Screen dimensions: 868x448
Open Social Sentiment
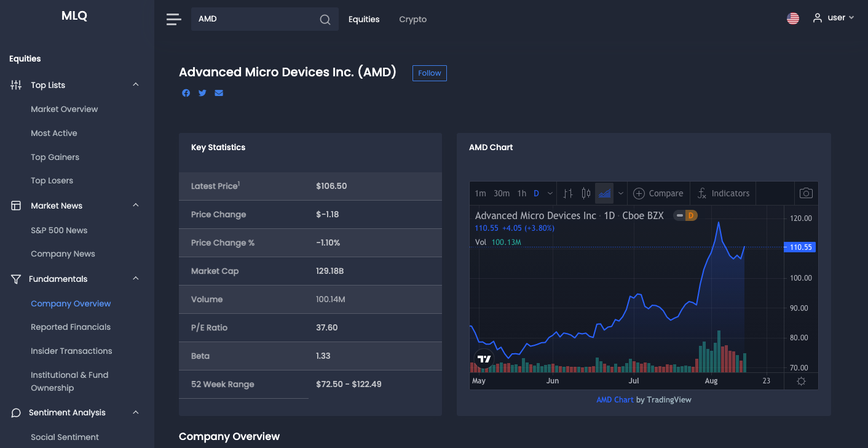tap(65, 437)
